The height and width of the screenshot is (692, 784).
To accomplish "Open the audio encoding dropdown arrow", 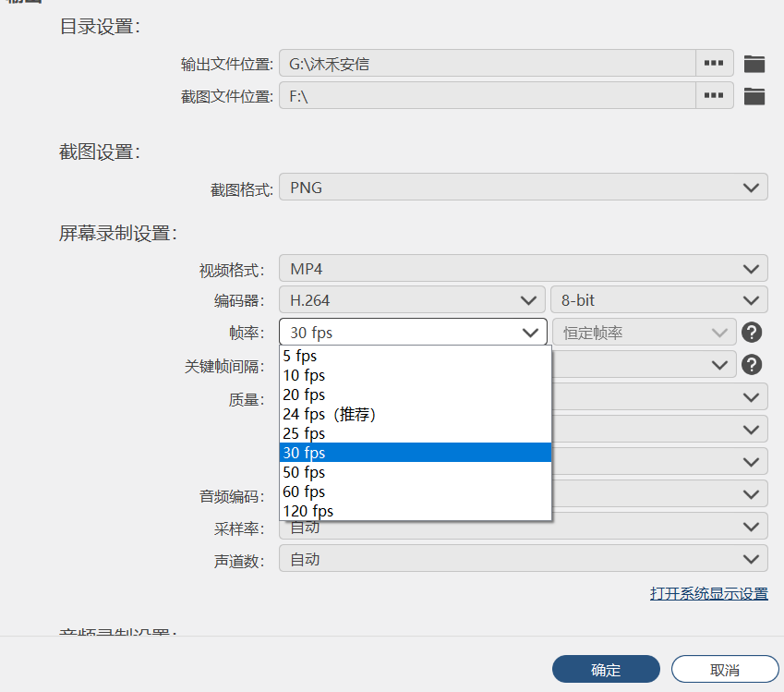I will (751, 494).
